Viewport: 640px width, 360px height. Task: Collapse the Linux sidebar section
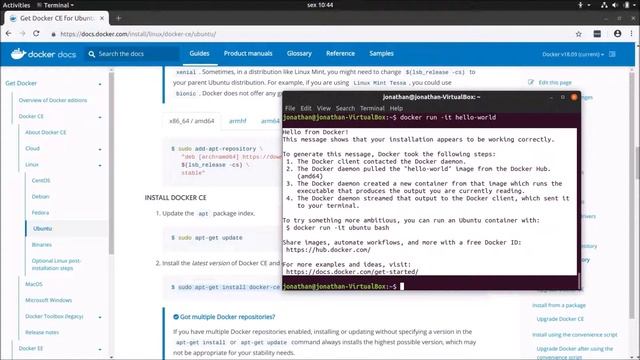point(100,165)
